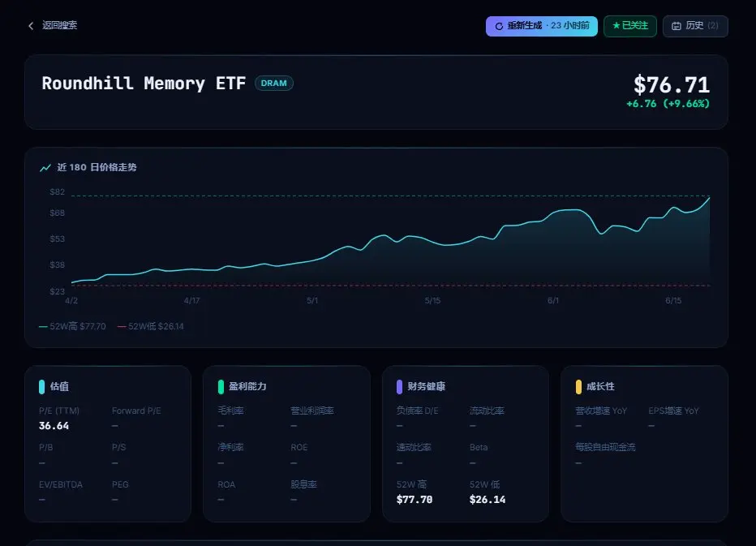Open the 历史 history button
The image size is (756, 546).
(695, 26)
